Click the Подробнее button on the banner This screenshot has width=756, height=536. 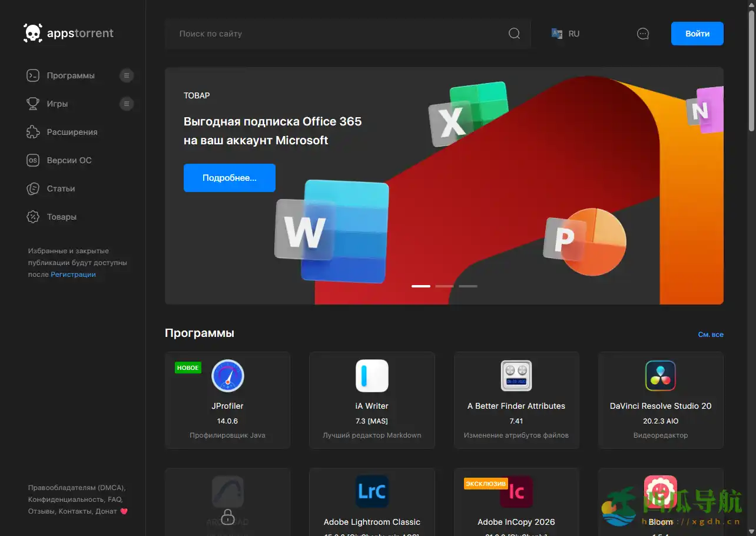(230, 177)
